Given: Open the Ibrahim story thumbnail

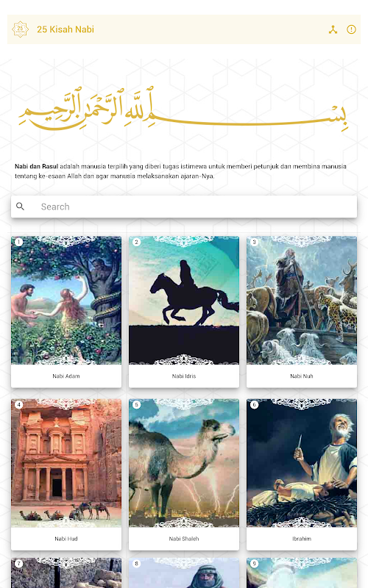Looking at the screenshot, I should coord(302,463).
